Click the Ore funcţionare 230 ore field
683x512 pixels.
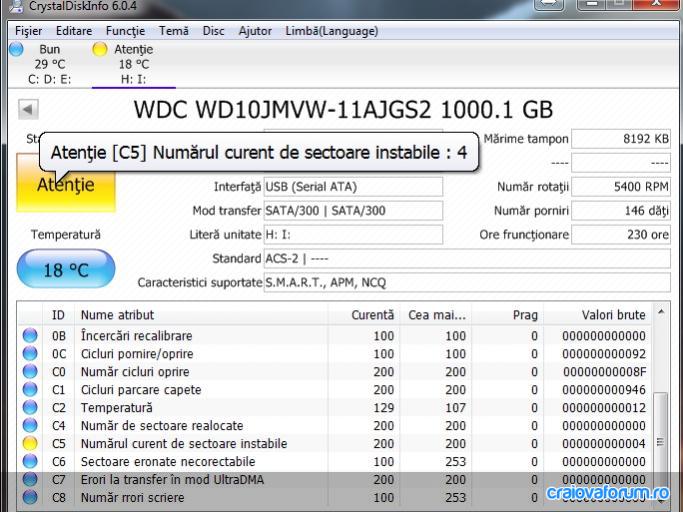tap(621, 235)
